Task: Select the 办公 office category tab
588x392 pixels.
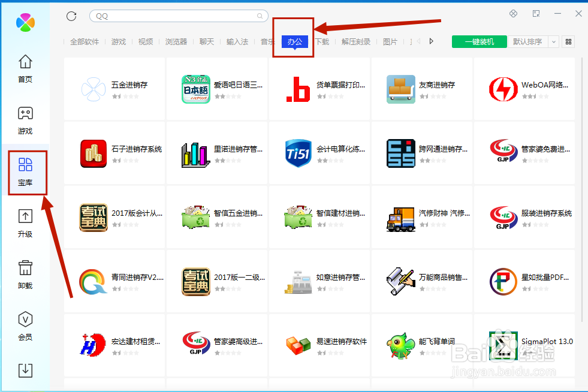Action: tap(295, 41)
